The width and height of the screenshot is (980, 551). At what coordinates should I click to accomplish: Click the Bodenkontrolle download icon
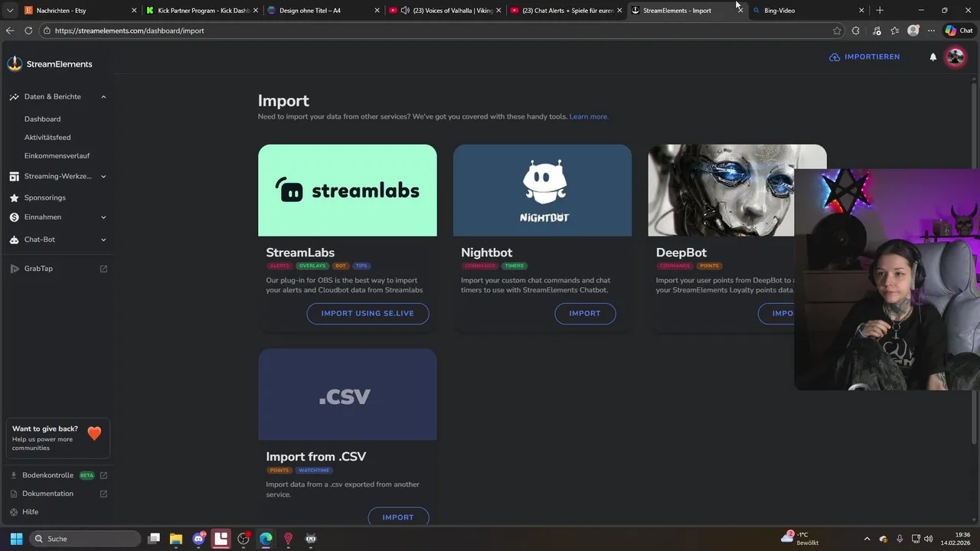coord(14,475)
